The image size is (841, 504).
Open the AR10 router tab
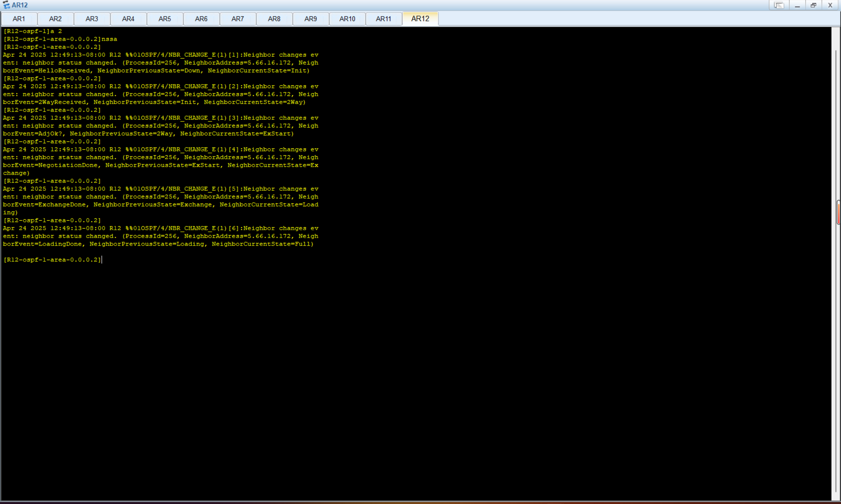[x=347, y=19]
